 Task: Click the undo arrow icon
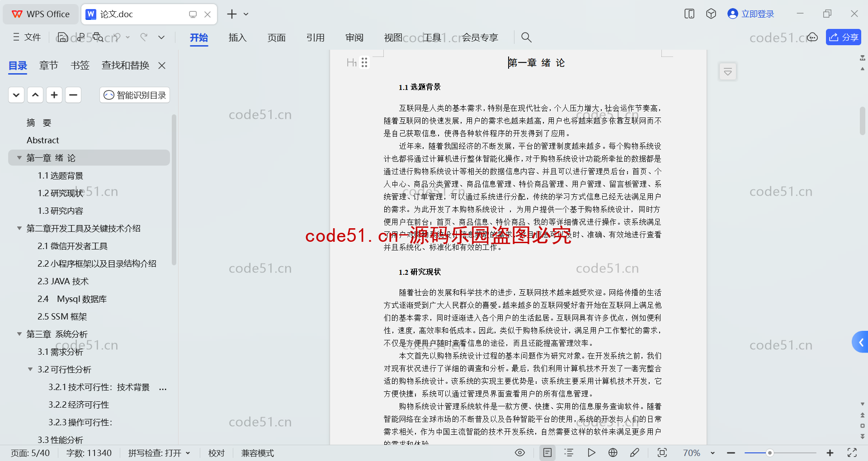click(x=117, y=38)
